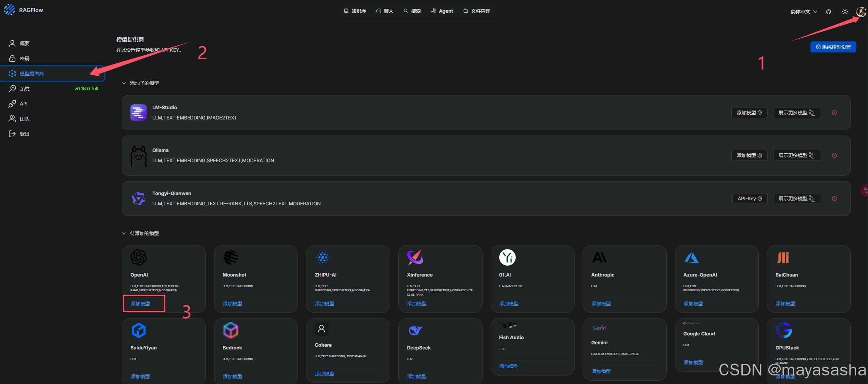Remove the Ollama provider with red X
Image resolution: width=868 pixels, height=384 pixels.
834,155
